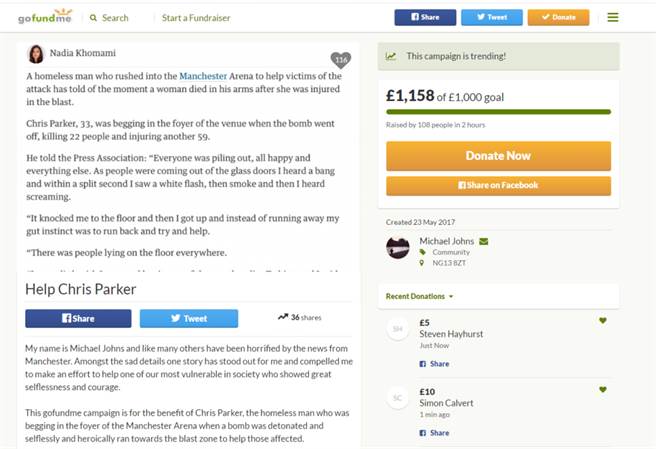Viewport: 656px width, 449px height.
Task: Open the hamburger menu icon
Action: [x=612, y=17]
